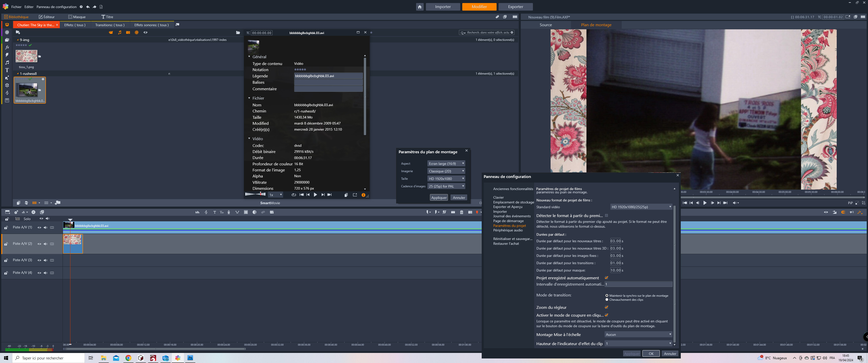Open the Aspect Ecran large (16:9) dropdown

(446, 163)
